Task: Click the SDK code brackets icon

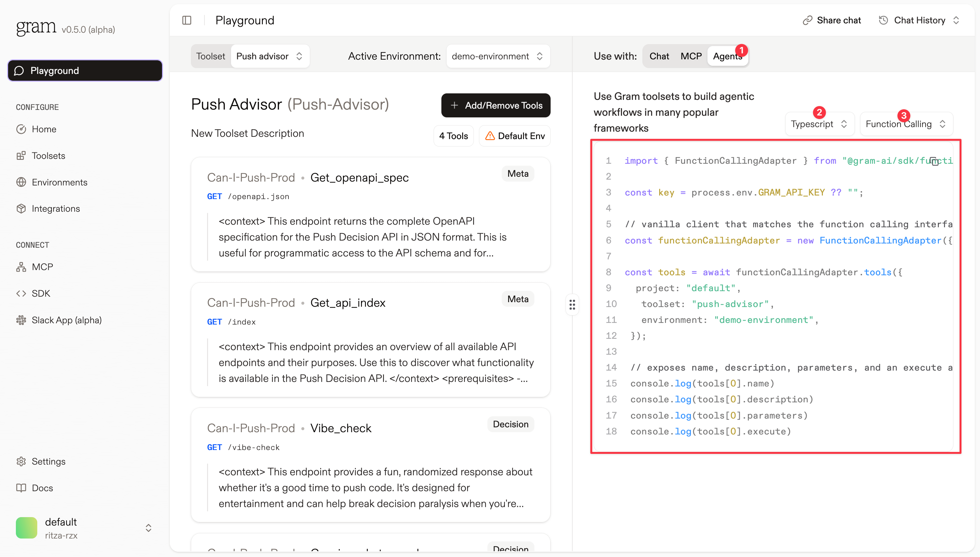Action: coord(21,293)
